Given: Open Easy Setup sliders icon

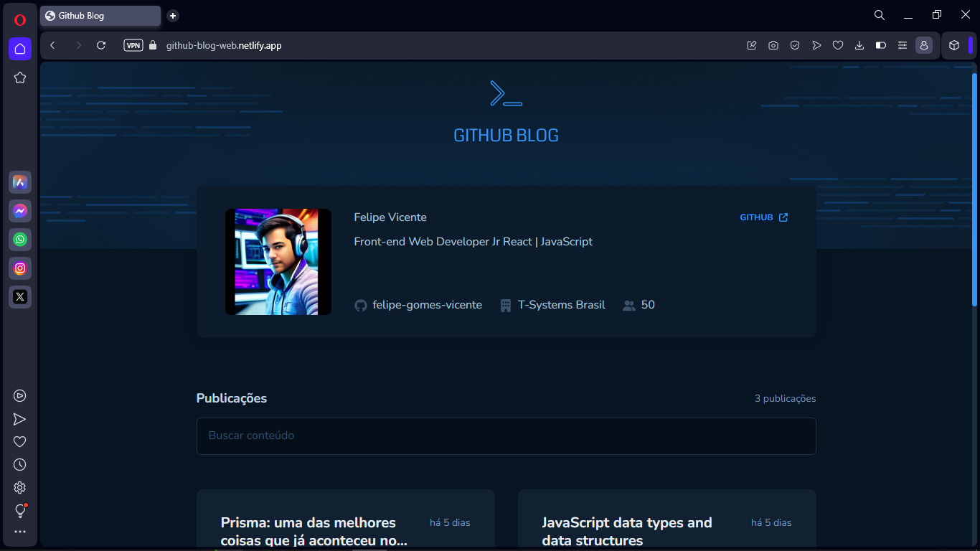Looking at the screenshot, I should coord(903,45).
